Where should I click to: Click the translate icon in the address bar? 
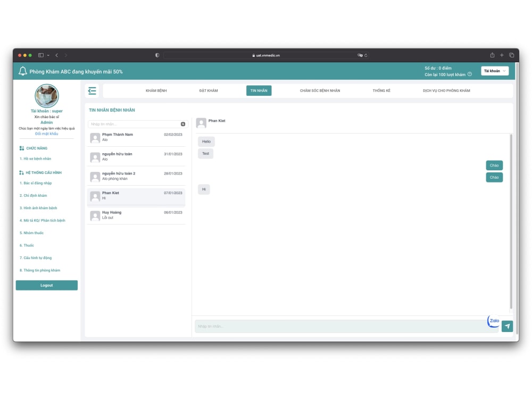pos(360,55)
